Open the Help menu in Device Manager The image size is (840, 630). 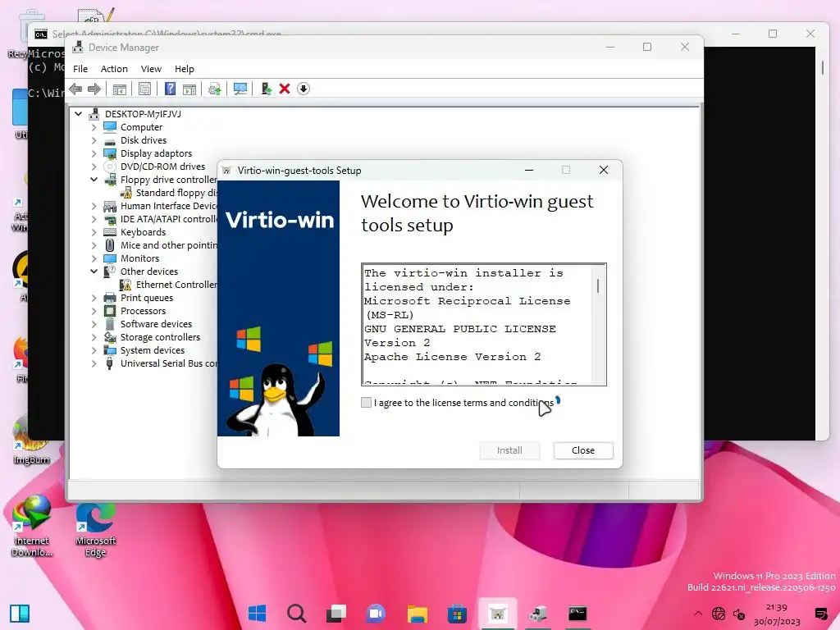point(185,69)
